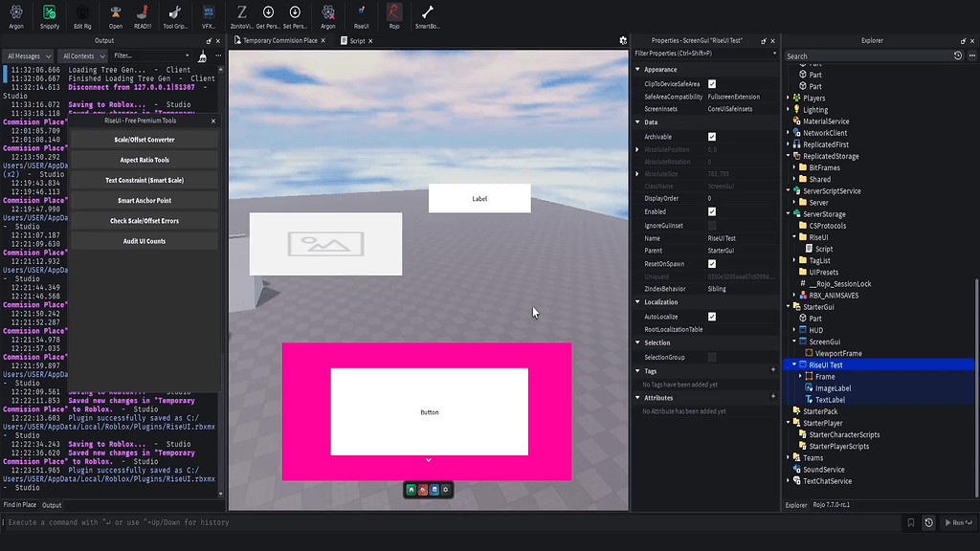980x551 pixels.
Task: Launch the VFX editor plugin
Action: [x=208, y=16]
